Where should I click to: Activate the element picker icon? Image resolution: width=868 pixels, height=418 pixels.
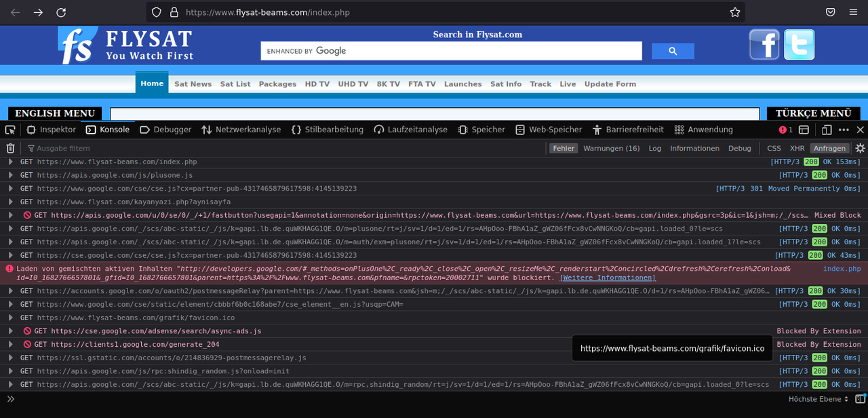[10, 130]
